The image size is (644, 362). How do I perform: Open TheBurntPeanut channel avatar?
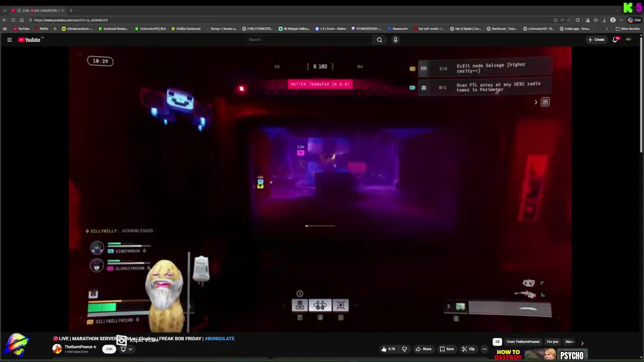click(x=57, y=348)
